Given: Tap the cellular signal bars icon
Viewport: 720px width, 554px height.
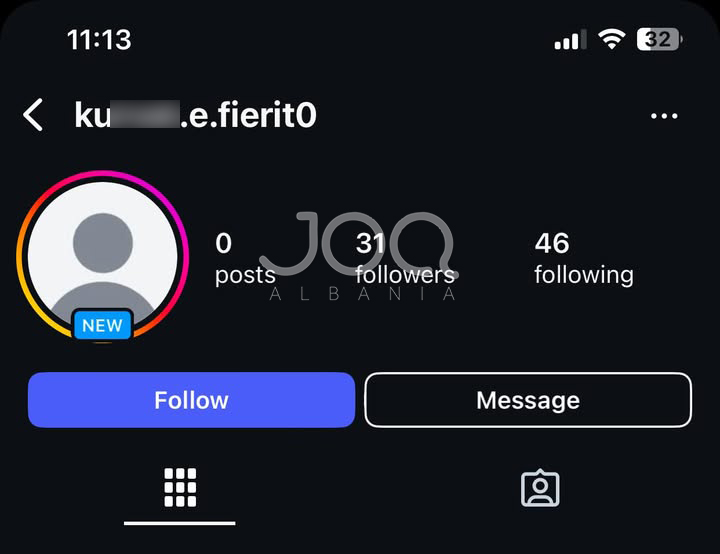Looking at the screenshot, I should pyautogui.click(x=570, y=40).
